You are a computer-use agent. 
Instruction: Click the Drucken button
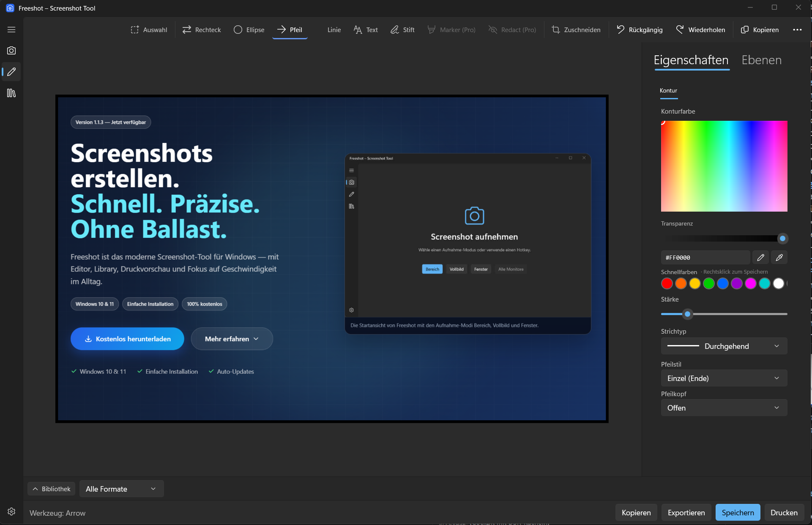(x=784, y=512)
